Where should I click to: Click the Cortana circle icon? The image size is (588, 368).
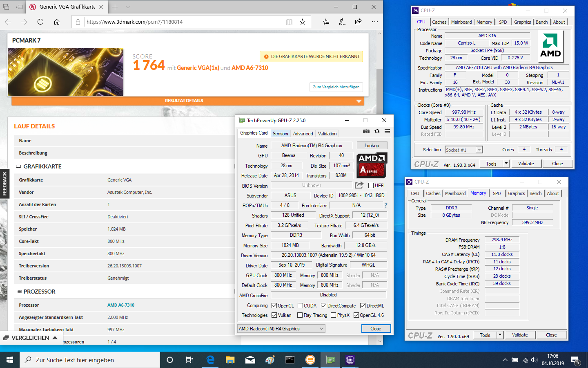170,360
